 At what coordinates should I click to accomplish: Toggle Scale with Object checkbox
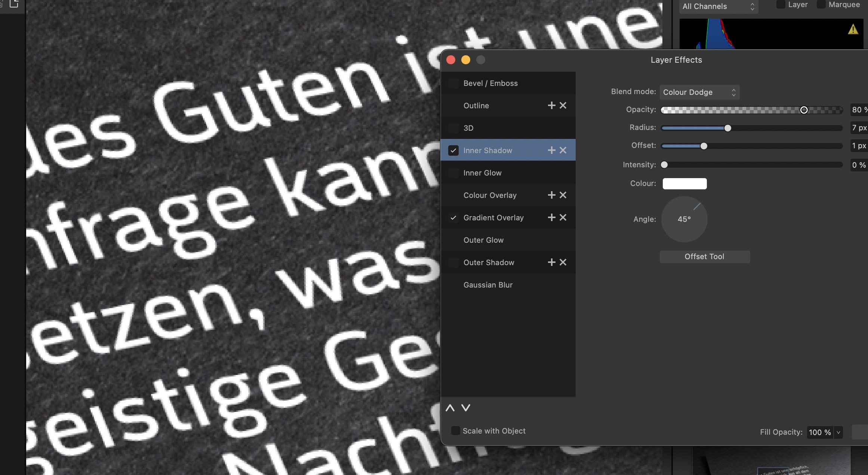click(x=455, y=431)
